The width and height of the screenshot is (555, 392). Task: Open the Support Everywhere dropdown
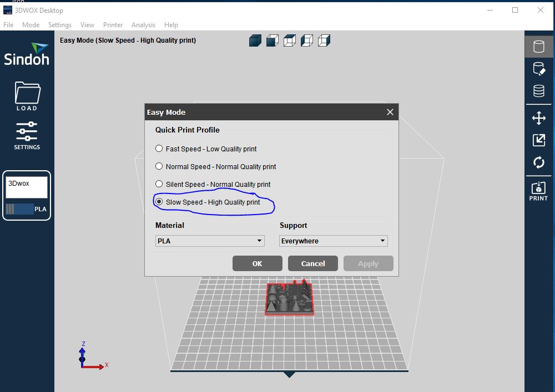[334, 241]
